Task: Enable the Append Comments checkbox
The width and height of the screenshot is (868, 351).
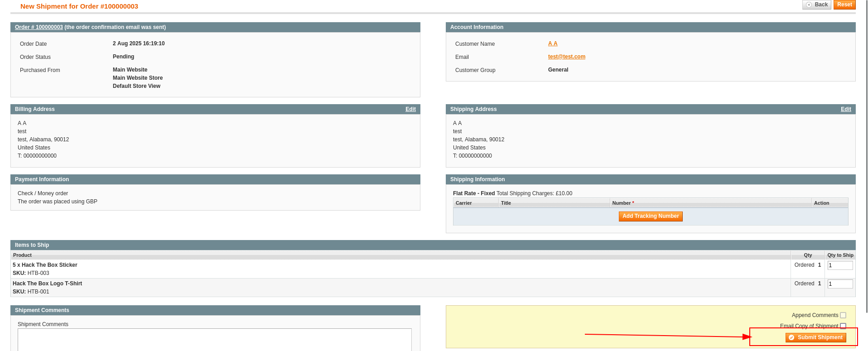Action: pyautogui.click(x=843, y=315)
